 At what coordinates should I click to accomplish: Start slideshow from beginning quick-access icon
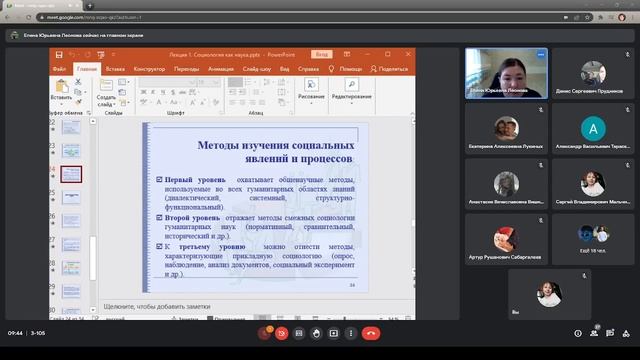click(101, 55)
